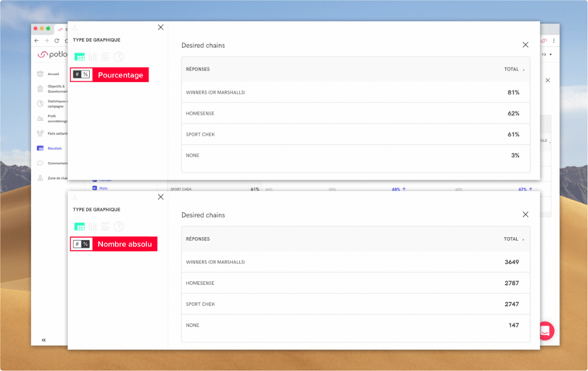588x371 pixels.
Task: Click WINNERS (OR MARSHALLS) row showing 3649
Action: click(355, 262)
